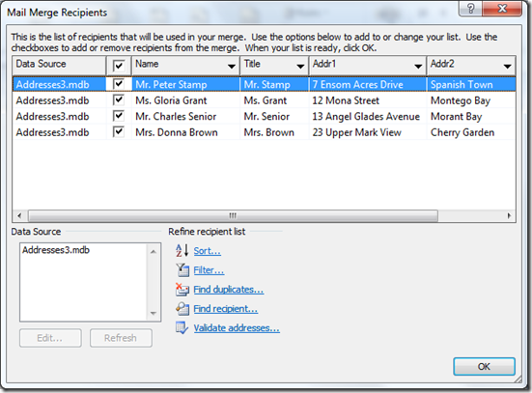532x393 pixels.
Task: Open the Find recipient... link
Action: [226, 309]
